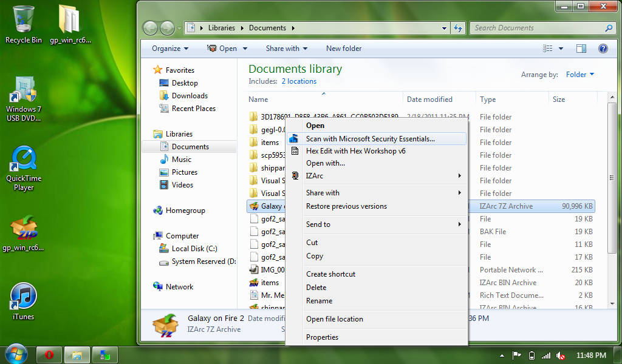
Task: Click the Documents breadcrumb segment
Action: tap(267, 28)
